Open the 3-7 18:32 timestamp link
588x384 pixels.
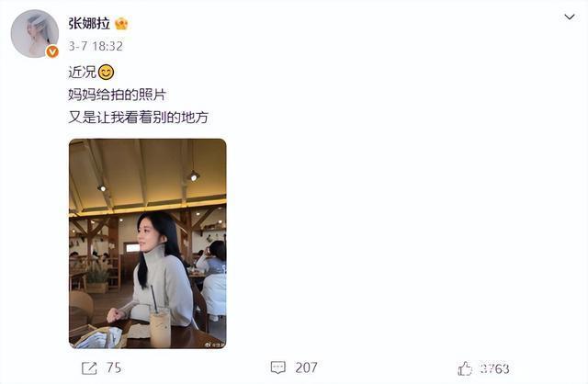pos(96,46)
